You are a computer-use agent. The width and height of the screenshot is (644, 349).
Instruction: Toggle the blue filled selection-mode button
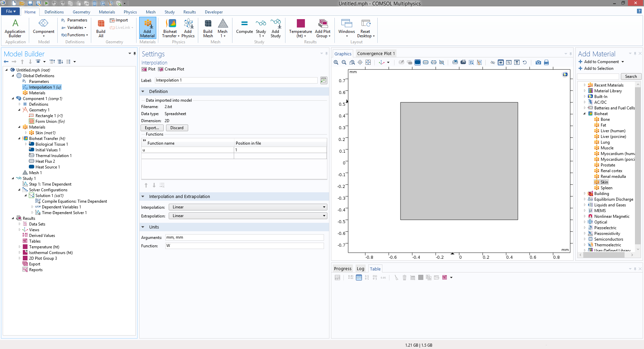point(418,62)
